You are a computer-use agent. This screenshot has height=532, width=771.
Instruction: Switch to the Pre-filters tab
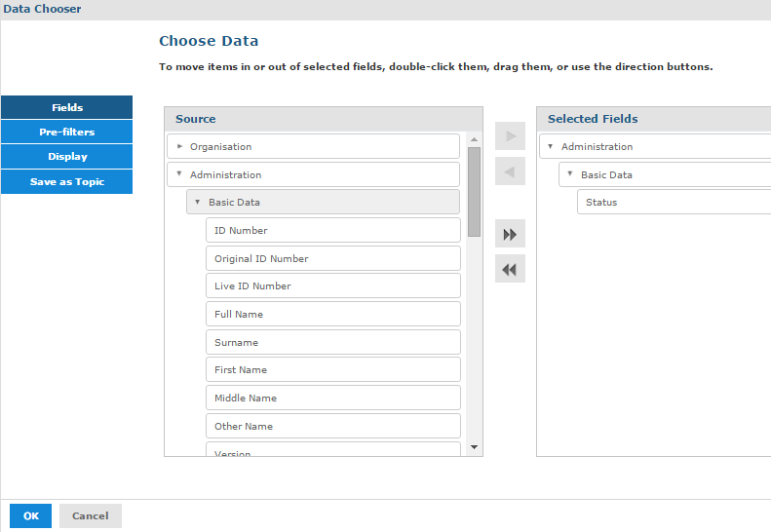[x=67, y=133]
